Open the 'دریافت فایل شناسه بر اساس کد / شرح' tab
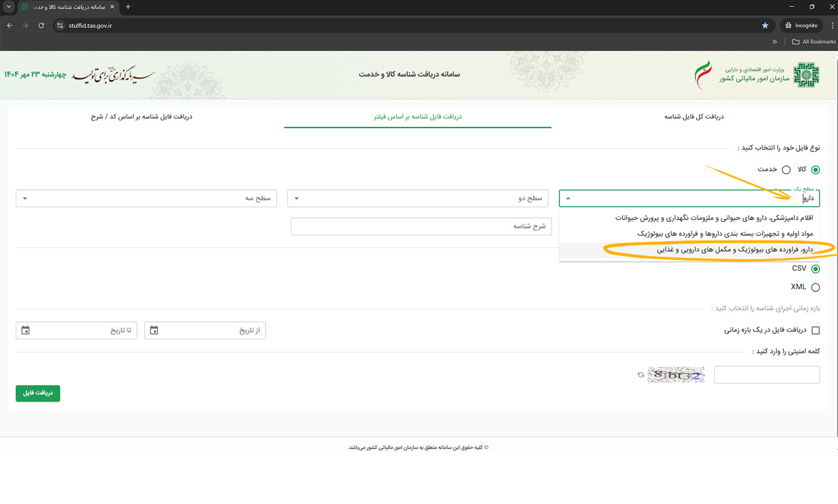 [141, 117]
